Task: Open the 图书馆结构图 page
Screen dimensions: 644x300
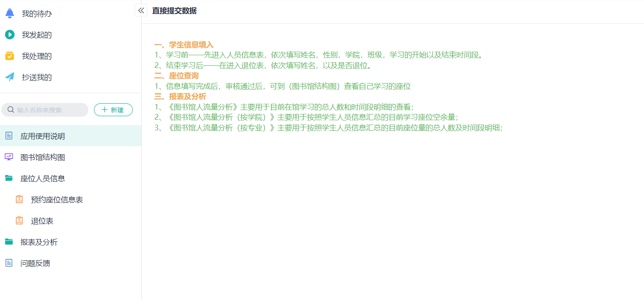Action: (x=43, y=157)
